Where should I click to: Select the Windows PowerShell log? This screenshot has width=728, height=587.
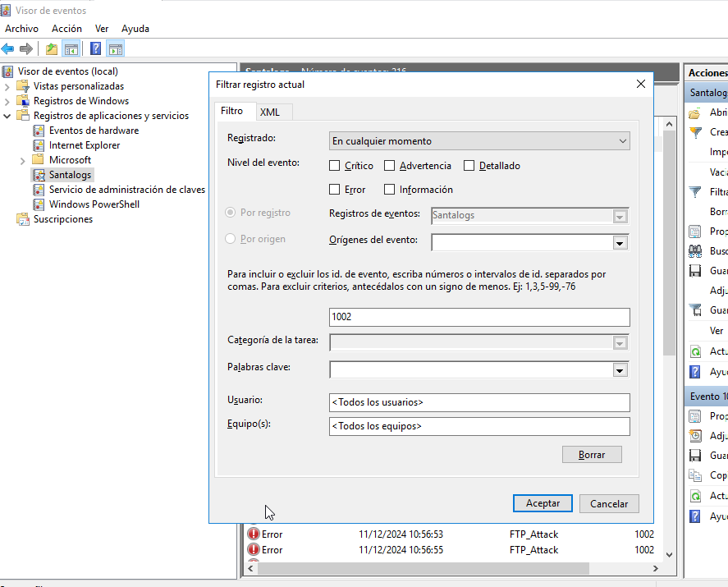tap(94, 204)
